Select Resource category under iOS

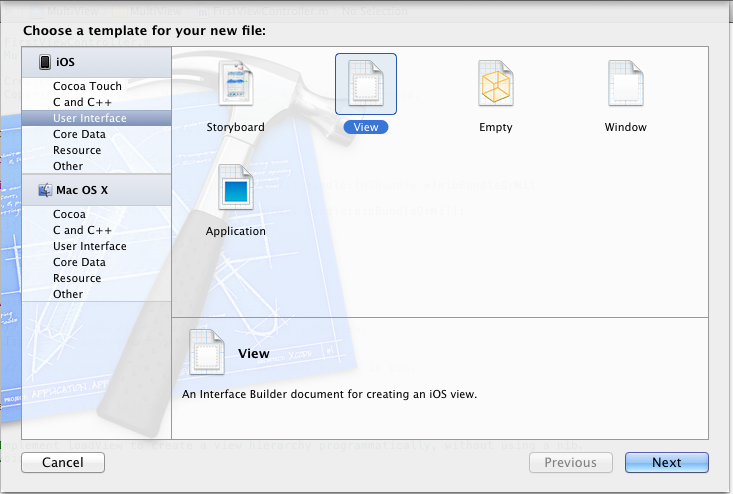(x=77, y=150)
